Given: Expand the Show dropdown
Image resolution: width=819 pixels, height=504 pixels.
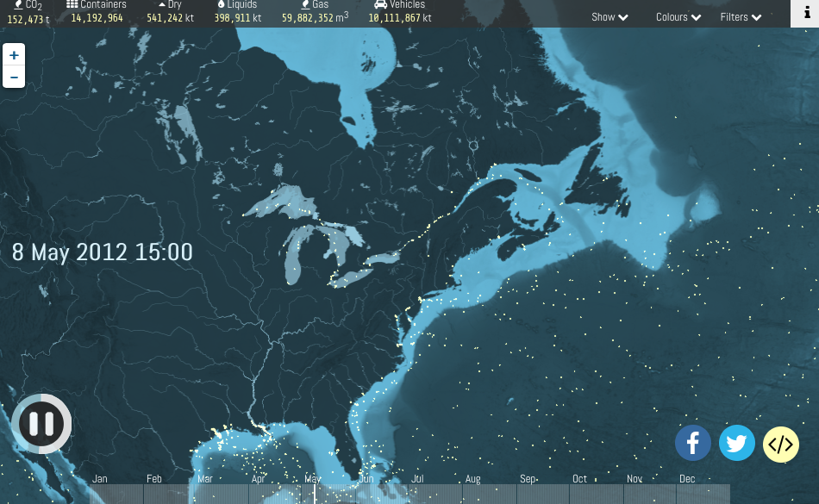Looking at the screenshot, I should (x=610, y=17).
